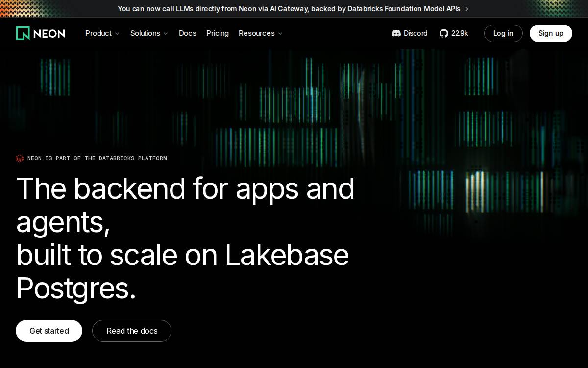Open the GitHub icon with 22.9k stars
588x368 pixels.
coord(444,33)
